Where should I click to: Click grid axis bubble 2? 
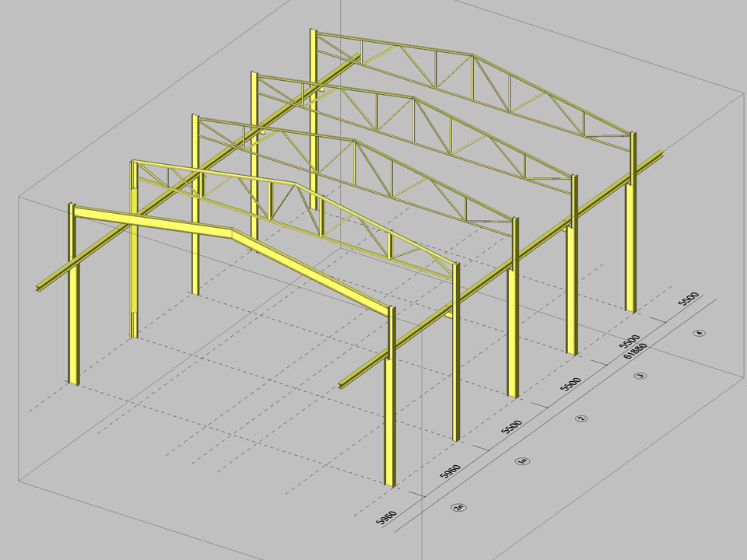(x=581, y=418)
